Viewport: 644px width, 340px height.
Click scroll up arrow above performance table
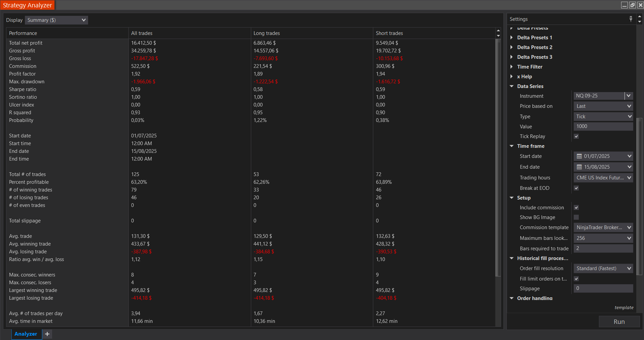point(498,31)
